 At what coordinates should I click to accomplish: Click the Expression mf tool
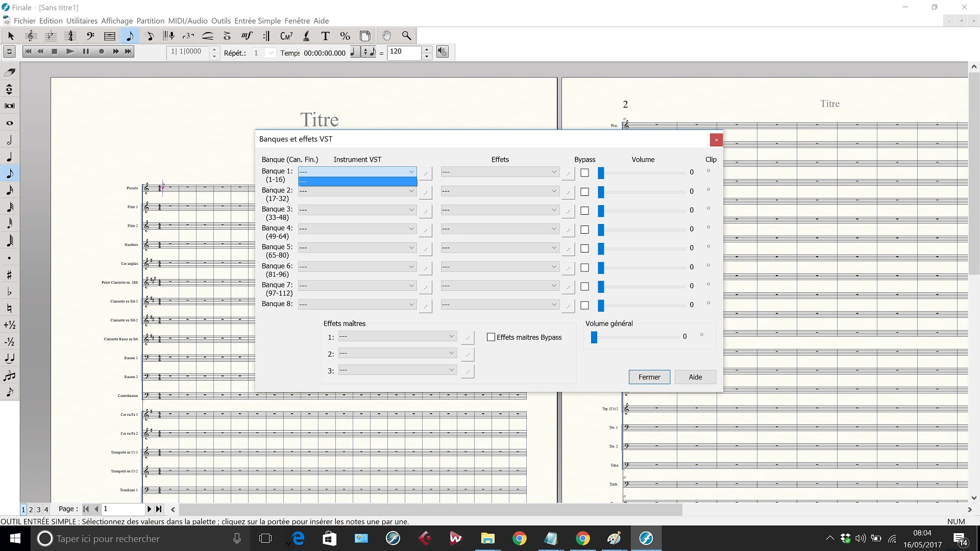pos(247,36)
